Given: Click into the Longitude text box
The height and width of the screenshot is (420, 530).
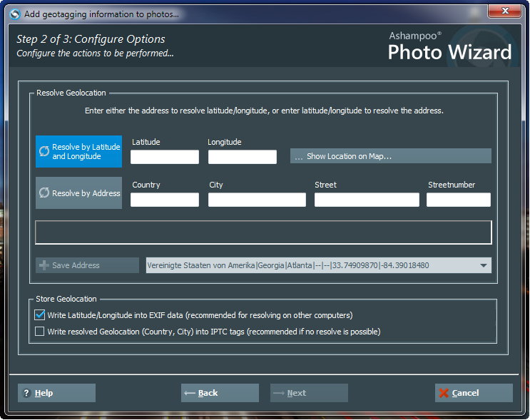Looking at the screenshot, I should (x=242, y=157).
